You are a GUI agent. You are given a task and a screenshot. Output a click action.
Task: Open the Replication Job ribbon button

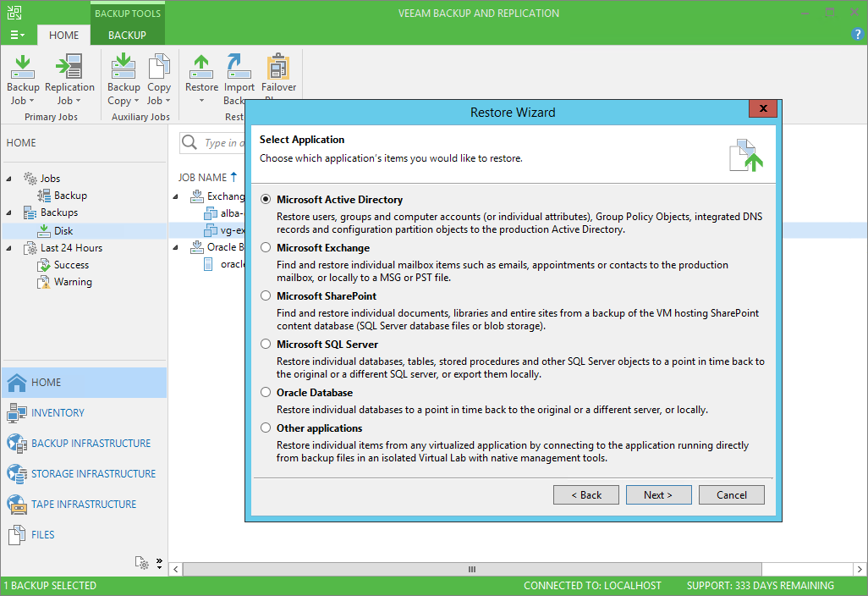[69, 80]
